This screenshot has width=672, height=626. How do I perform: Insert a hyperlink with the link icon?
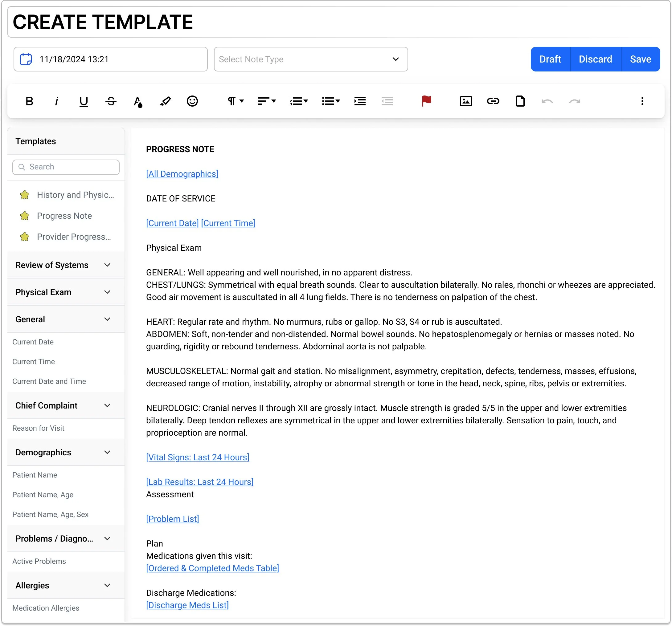[x=493, y=101]
